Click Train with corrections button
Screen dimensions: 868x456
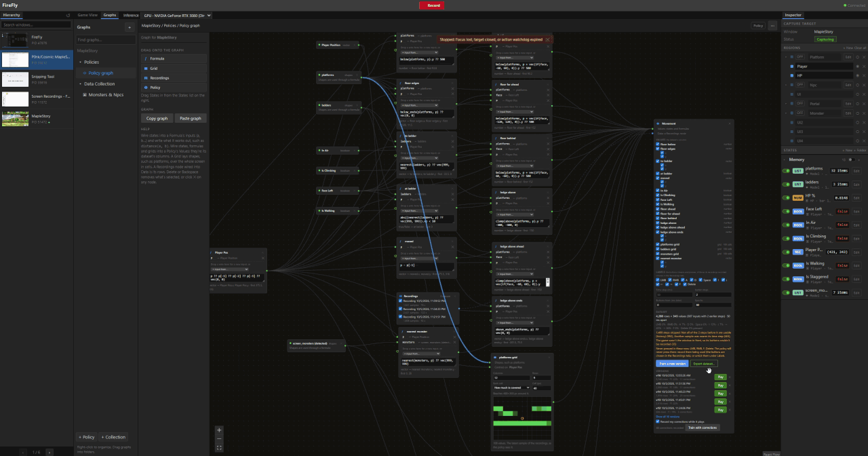click(703, 427)
